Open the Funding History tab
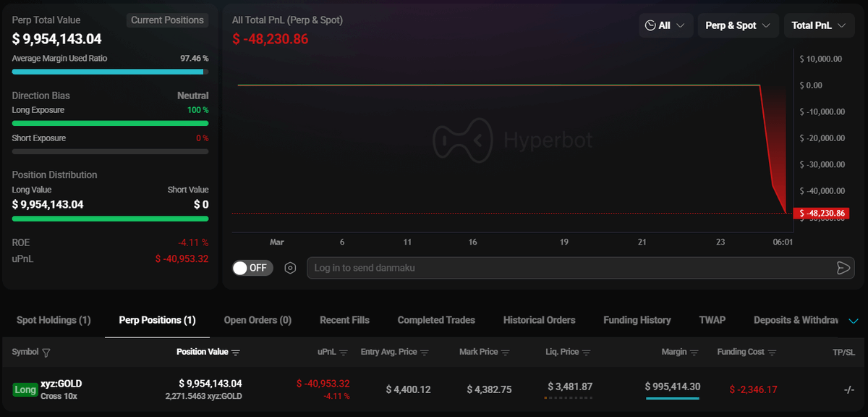The image size is (868, 417). (637, 320)
